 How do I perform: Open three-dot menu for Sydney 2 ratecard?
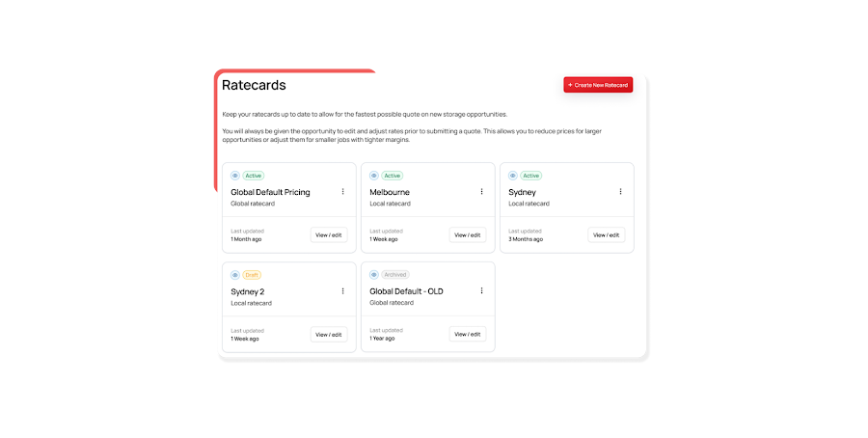342,290
